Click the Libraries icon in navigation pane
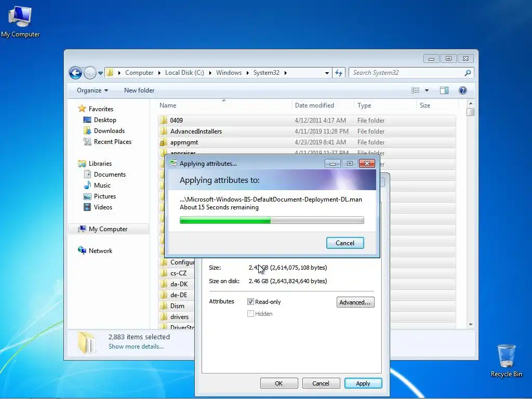 click(82, 164)
